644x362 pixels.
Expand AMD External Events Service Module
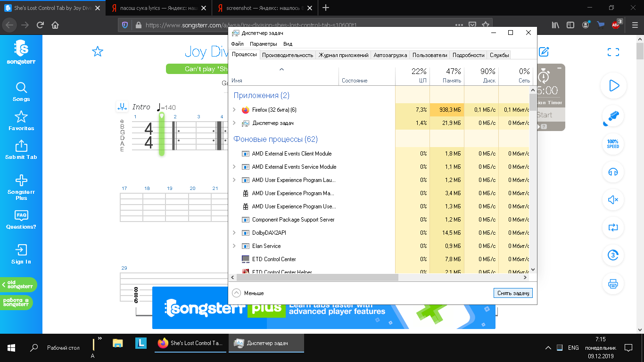234,167
